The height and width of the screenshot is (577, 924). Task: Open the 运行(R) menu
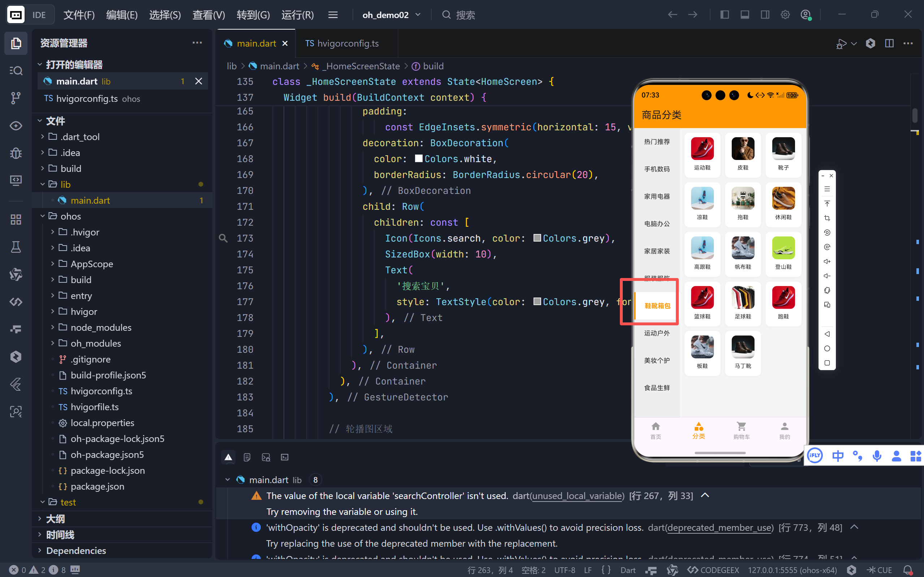tap(297, 15)
